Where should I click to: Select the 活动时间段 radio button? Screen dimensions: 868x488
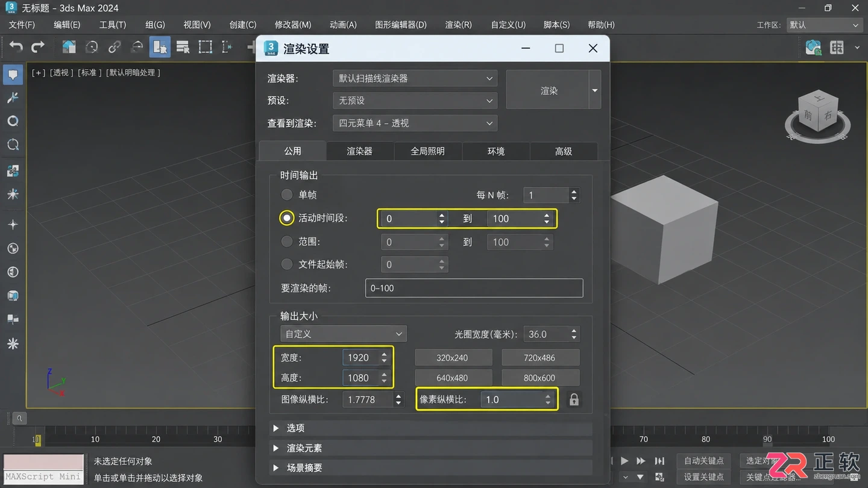tap(286, 218)
